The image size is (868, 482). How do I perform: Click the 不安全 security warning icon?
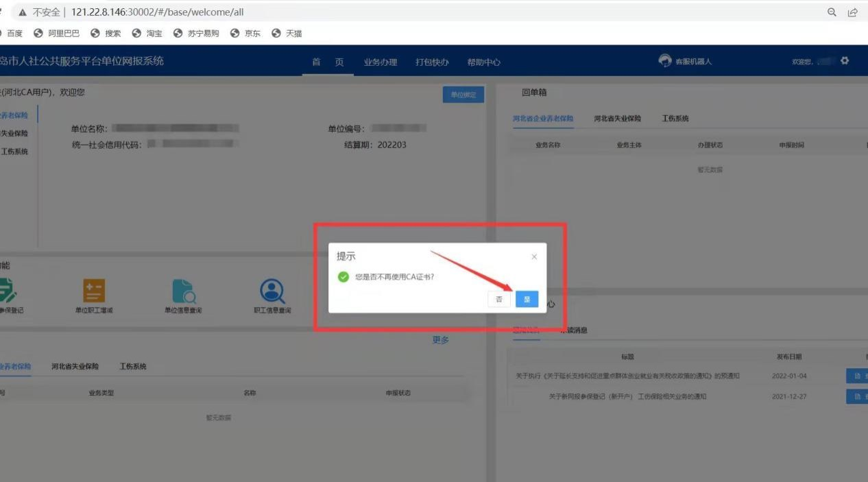tap(23, 12)
